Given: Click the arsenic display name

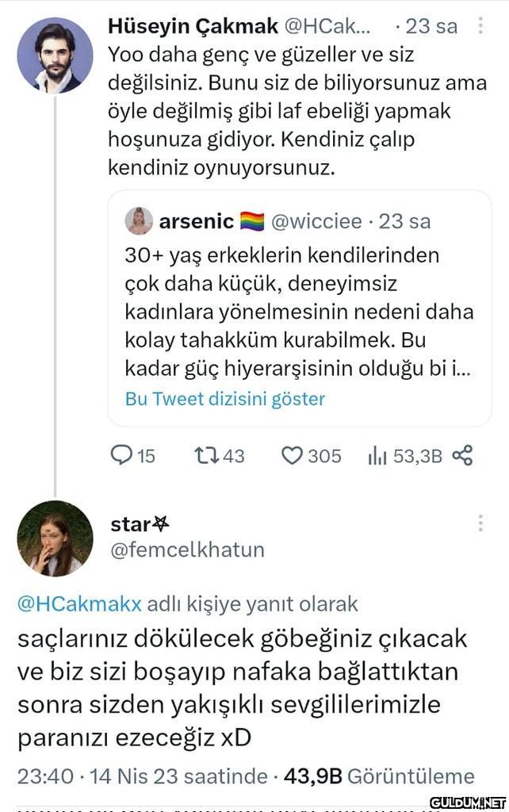Looking at the screenshot, I should pyautogui.click(x=196, y=221).
